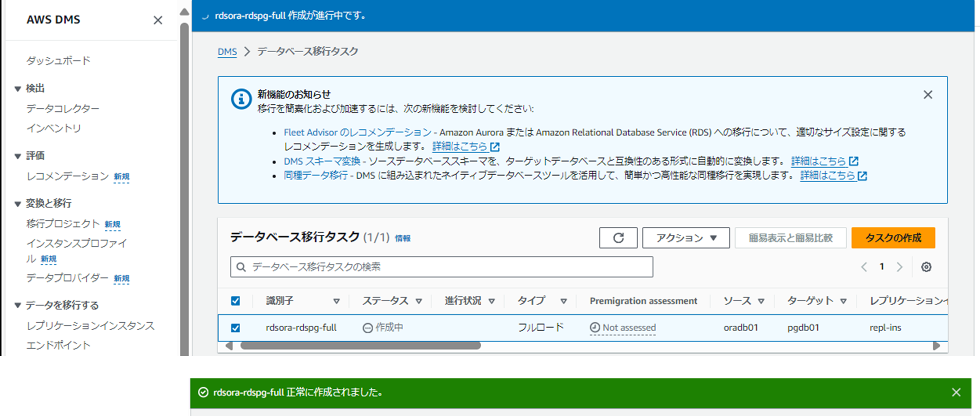Click the table horizontal scrollbar thumb

pos(360,346)
